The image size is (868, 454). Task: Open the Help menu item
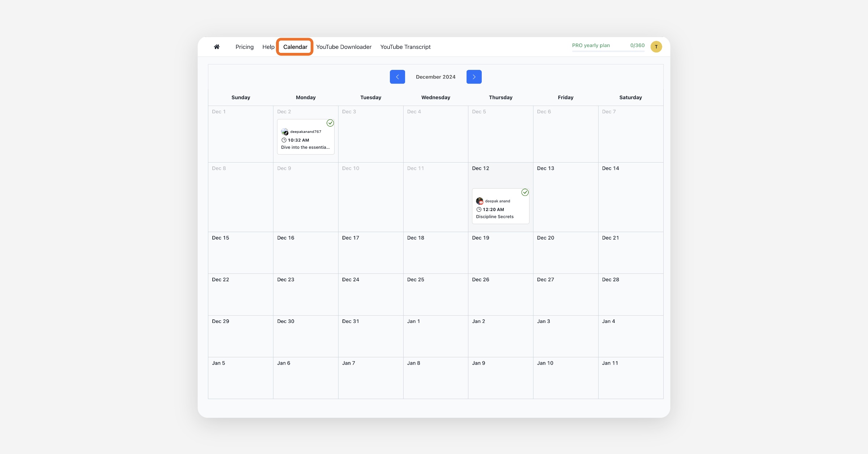[268, 47]
